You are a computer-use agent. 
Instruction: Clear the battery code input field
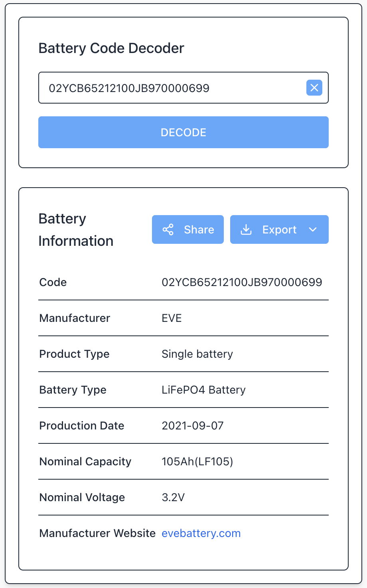[314, 88]
